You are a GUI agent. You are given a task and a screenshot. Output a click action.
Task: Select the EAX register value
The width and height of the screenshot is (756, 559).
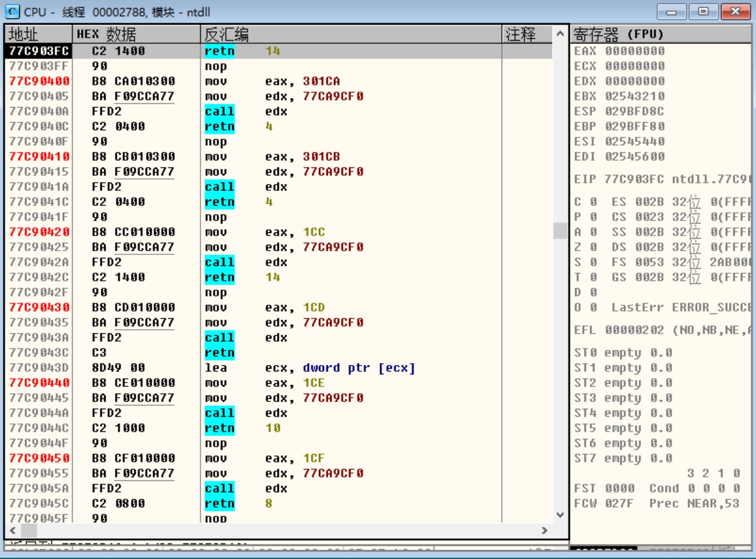pos(635,51)
